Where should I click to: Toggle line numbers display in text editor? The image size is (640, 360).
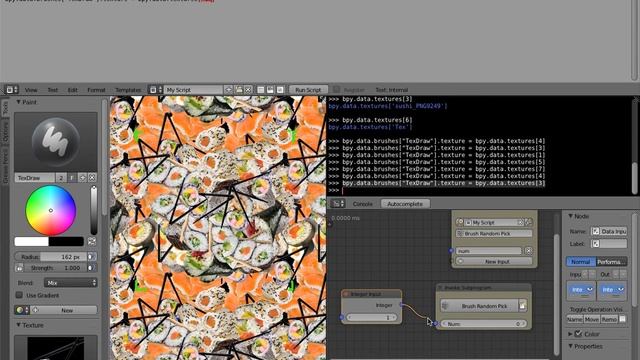point(260,90)
